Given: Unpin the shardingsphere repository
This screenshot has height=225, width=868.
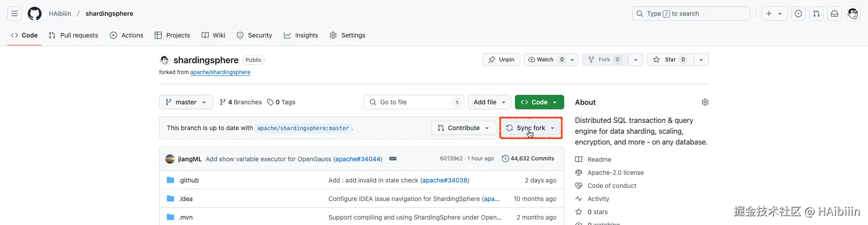Looking at the screenshot, I should pyautogui.click(x=501, y=60).
